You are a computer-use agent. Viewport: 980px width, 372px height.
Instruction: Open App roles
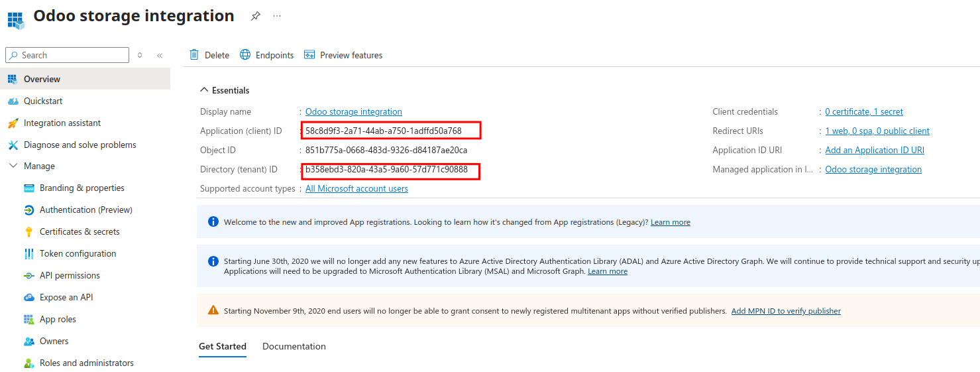(58, 319)
